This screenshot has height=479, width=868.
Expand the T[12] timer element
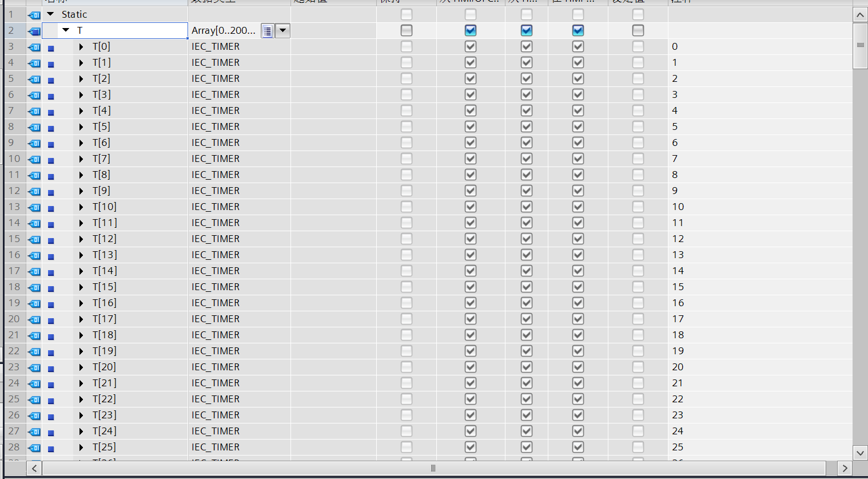(81, 239)
